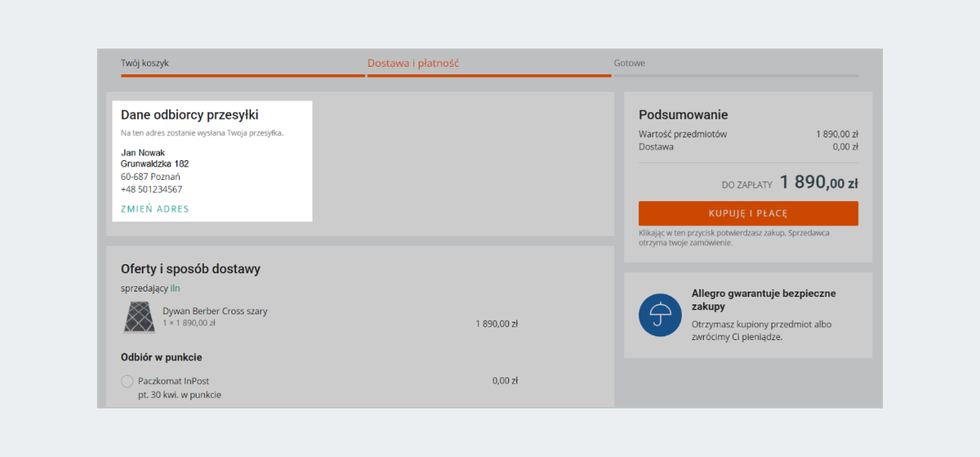980x457 pixels.
Task: Click the ZMIEŃ ADRES link
Action: [154, 209]
